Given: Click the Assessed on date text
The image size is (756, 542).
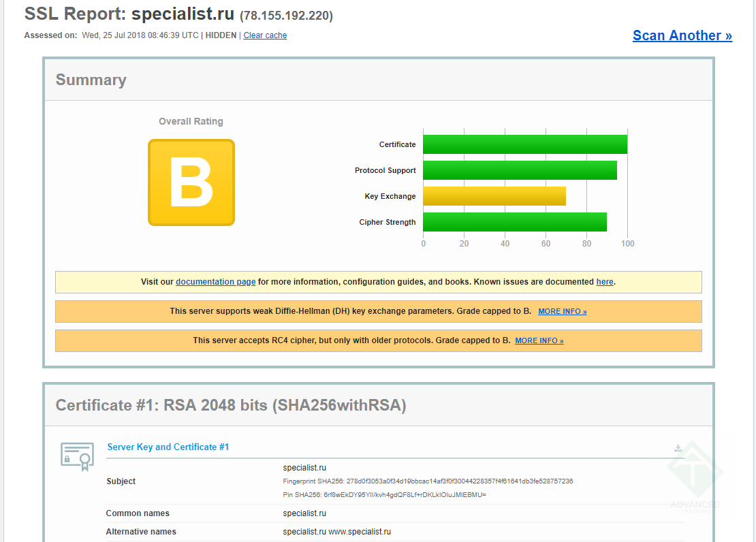Looking at the screenshot, I should [x=140, y=35].
